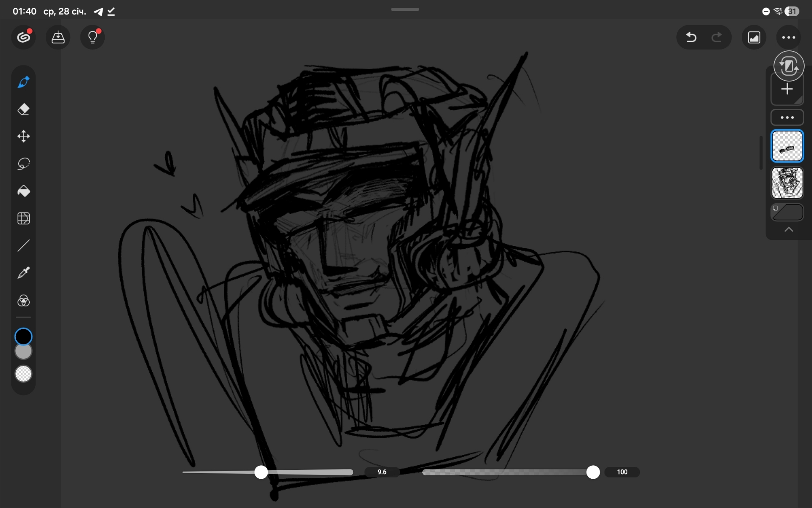Add a new layer
The width and height of the screenshot is (812, 508).
[787, 89]
